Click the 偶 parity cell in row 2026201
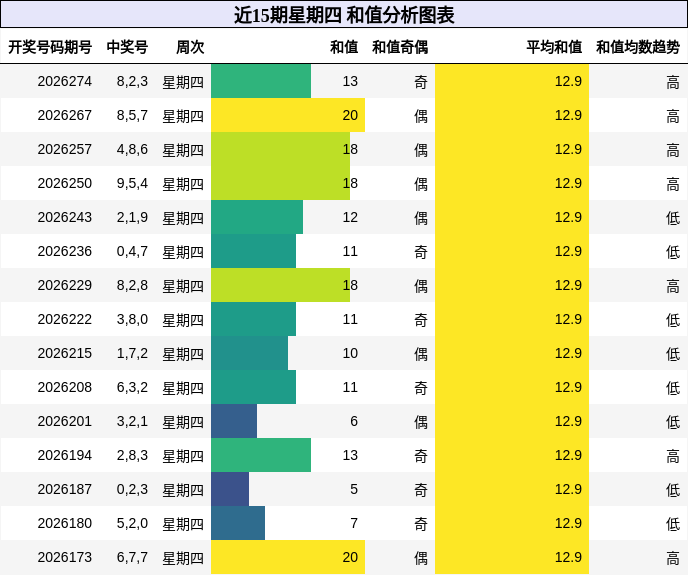This screenshot has width=688, height=575. [x=421, y=422]
